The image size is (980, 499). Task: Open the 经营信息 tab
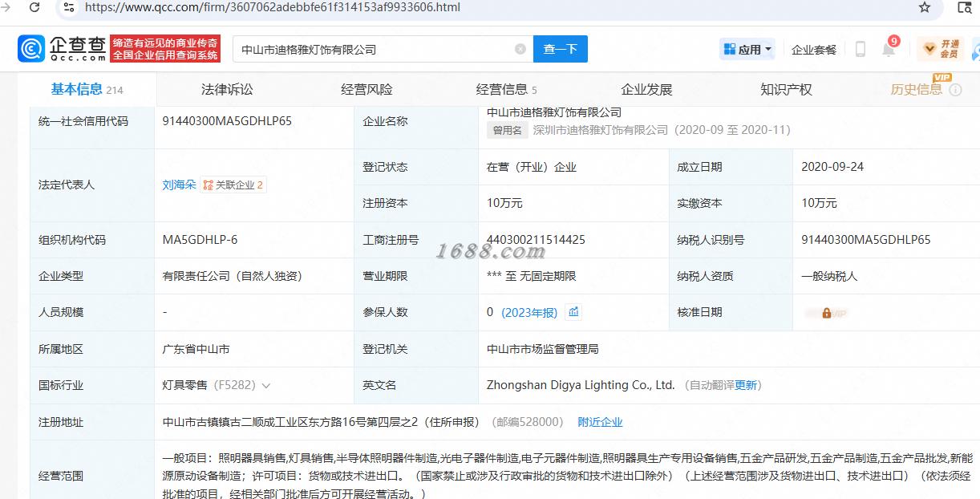(x=506, y=90)
